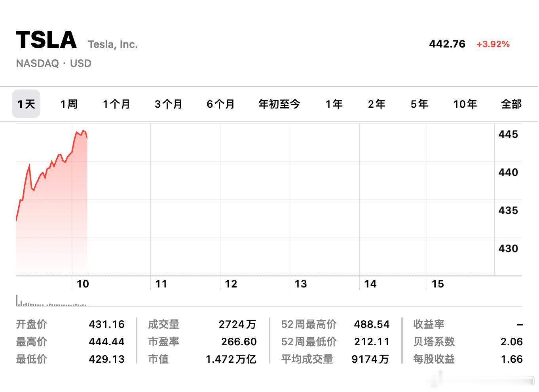This screenshot has width=539, height=392.
Task: Click the 440 price axis label
Action: [x=508, y=172]
